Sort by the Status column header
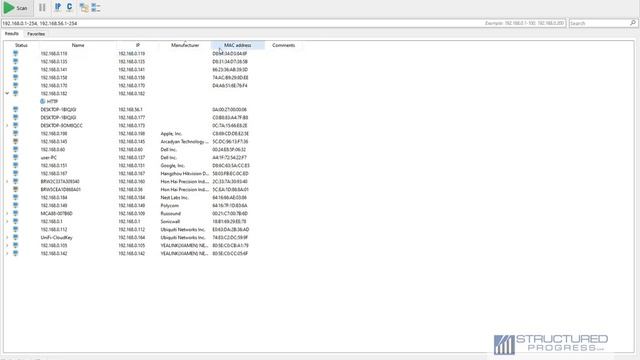640x360 pixels. (21, 45)
